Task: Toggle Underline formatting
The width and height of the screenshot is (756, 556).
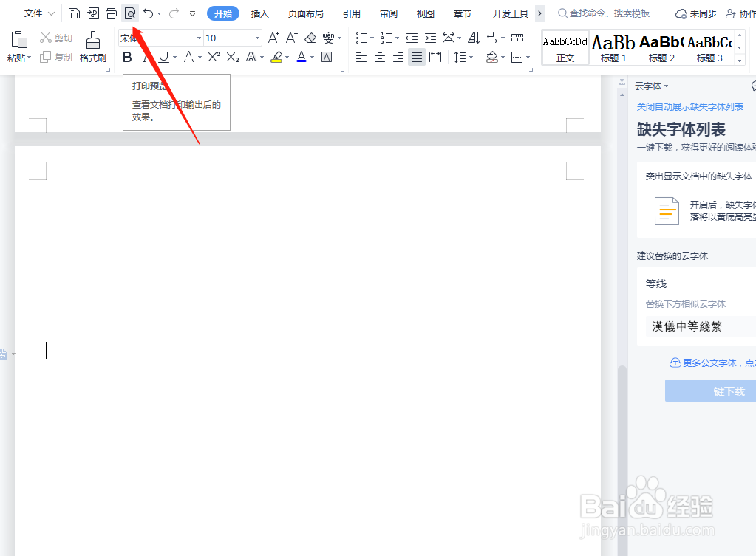Action: tap(164, 58)
